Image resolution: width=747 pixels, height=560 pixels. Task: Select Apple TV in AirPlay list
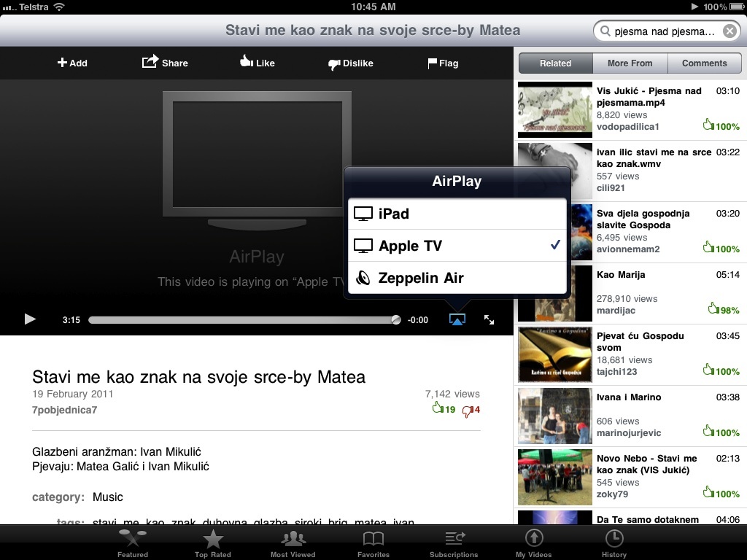pyautogui.click(x=457, y=246)
